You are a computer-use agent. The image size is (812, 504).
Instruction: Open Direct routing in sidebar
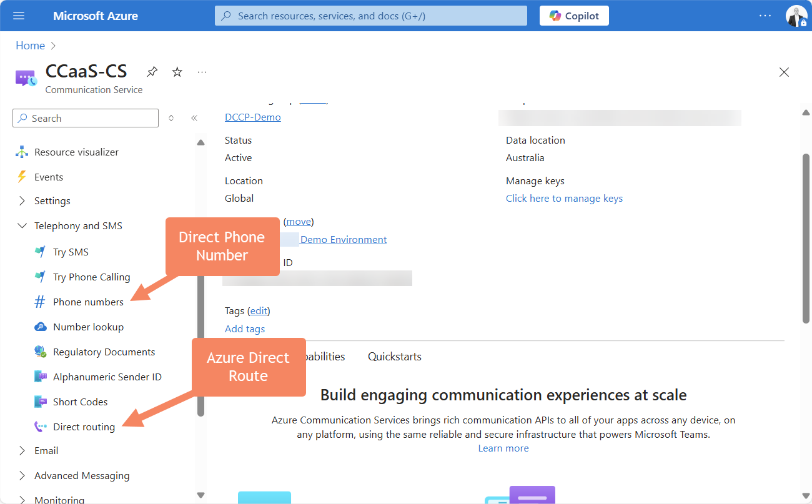84,427
